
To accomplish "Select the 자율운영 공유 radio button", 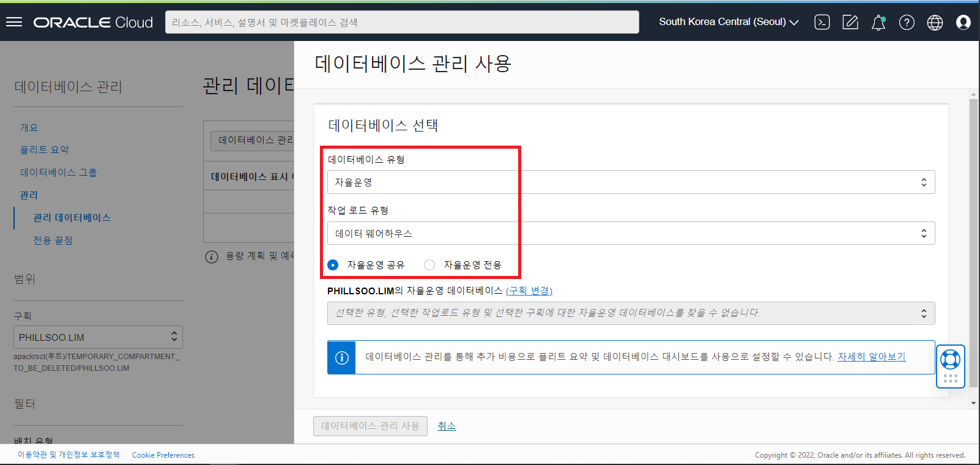I will (x=333, y=265).
